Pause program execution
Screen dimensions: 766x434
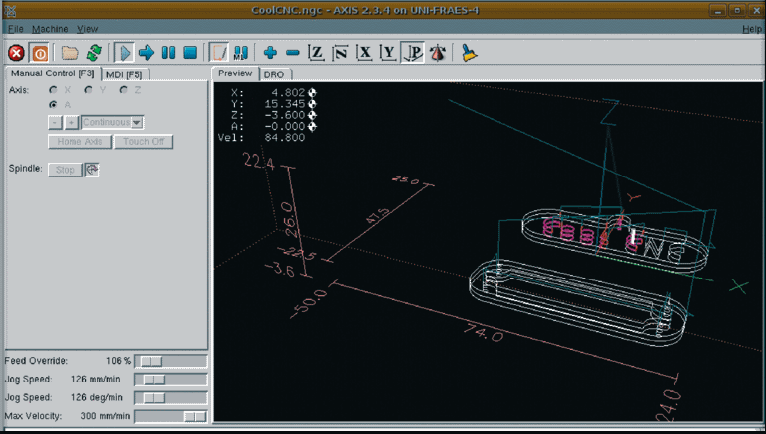[168, 53]
